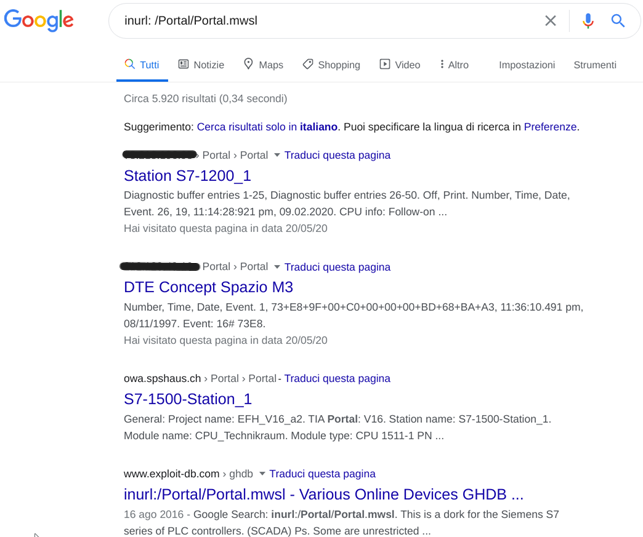Translate the Station S7-1200_1 result page
The image size is (643, 537).
[337, 155]
